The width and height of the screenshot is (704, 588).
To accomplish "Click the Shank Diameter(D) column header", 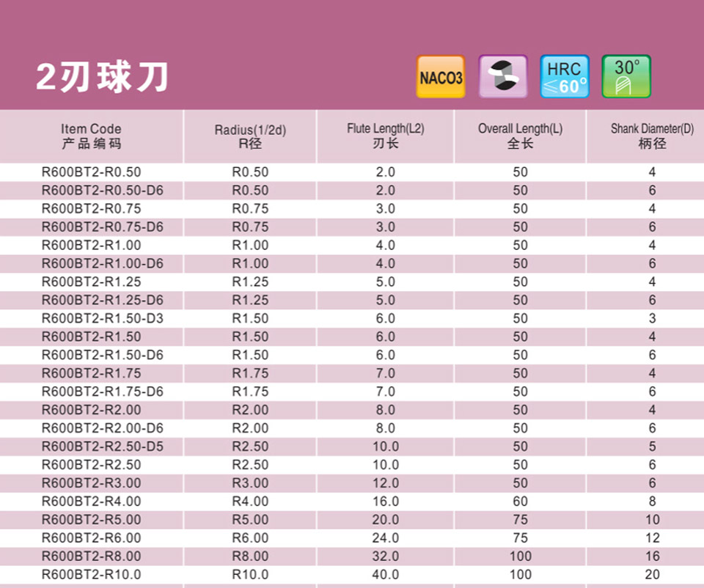I will [x=652, y=136].
